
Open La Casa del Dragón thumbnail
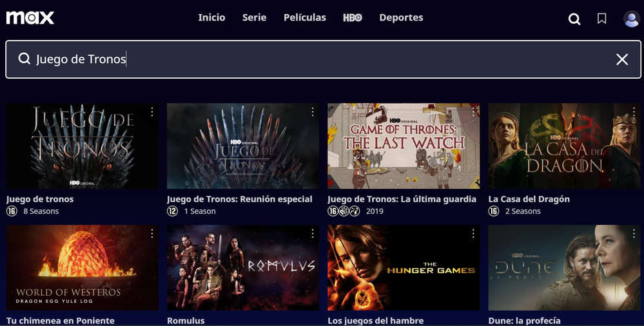click(x=564, y=146)
